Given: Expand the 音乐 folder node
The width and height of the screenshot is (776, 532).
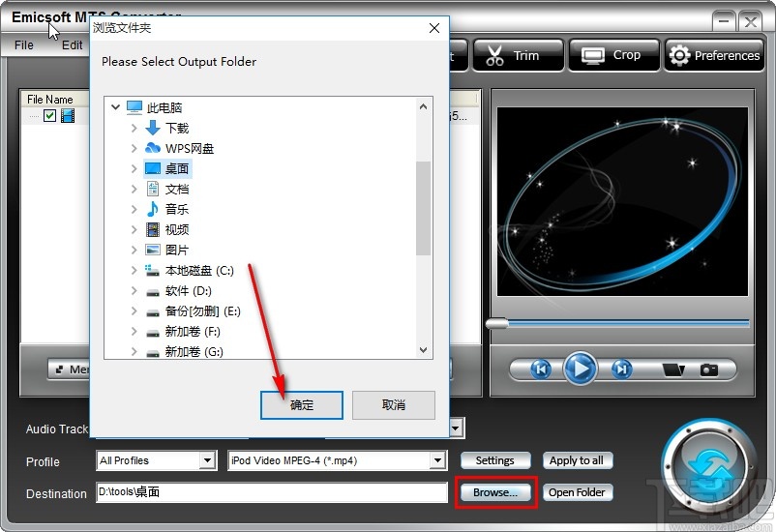Looking at the screenshot, I should tap(134, 209).
